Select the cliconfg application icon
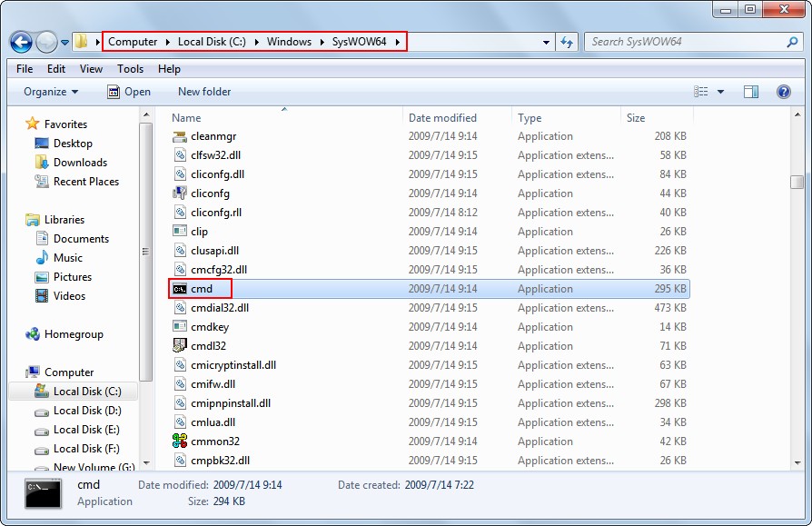The height and width of the screenshot is (526, 812). pos(179,194)
